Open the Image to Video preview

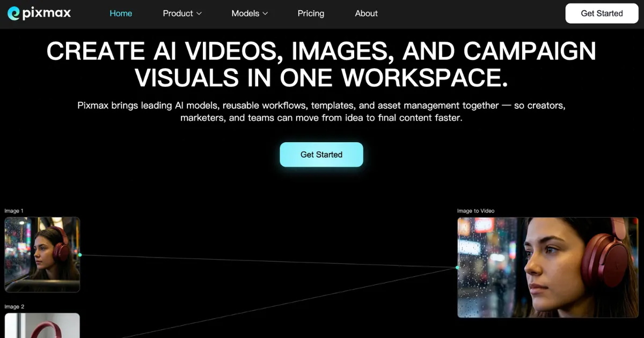(x=548, y=267)
